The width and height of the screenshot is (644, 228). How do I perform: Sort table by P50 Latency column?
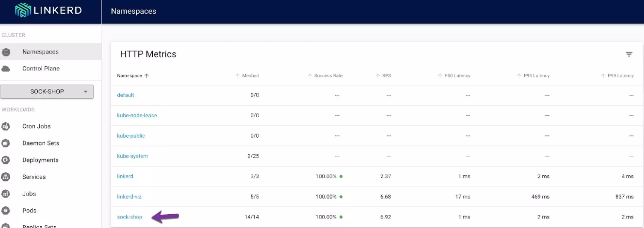tap(454, 75)
